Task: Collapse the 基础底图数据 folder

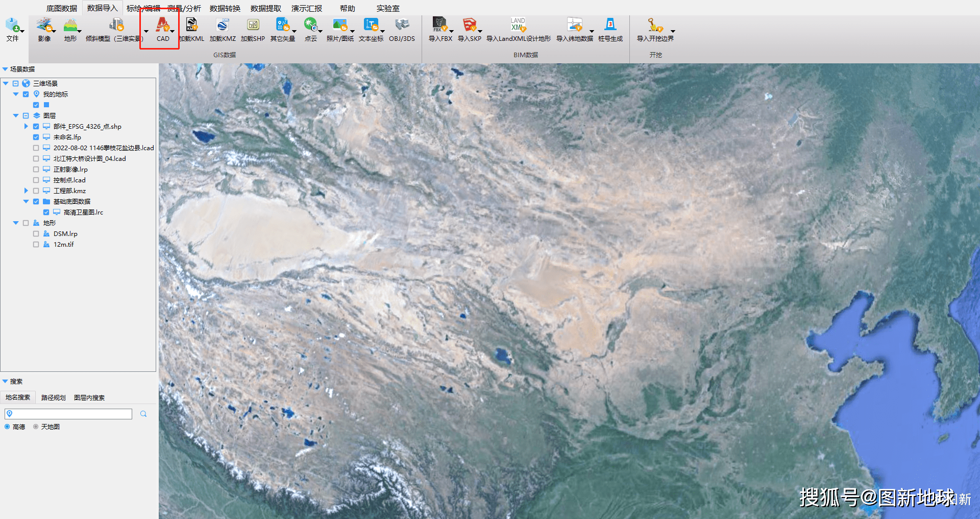Action: [x=26, y=201]
